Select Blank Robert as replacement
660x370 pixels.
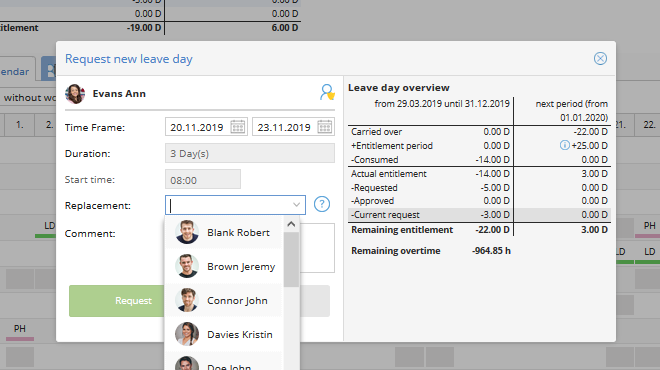tap(224, 232)
